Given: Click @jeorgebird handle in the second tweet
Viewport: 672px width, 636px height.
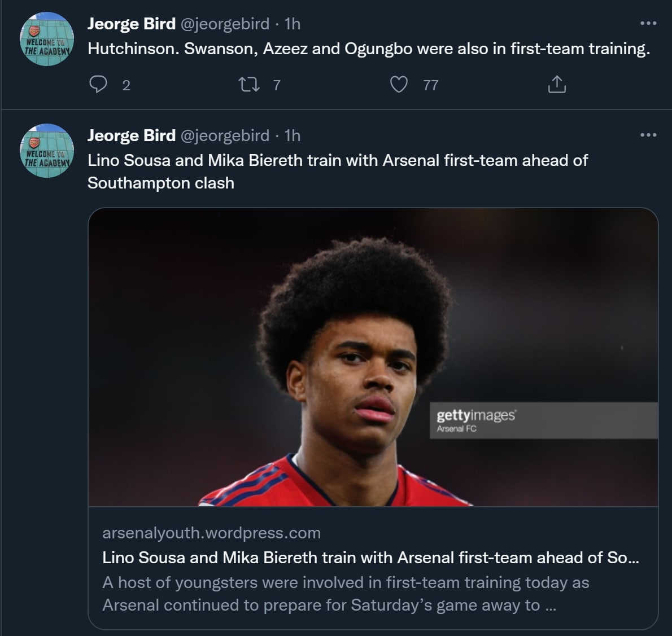Looking at the screenshot, I should [225, 135].
